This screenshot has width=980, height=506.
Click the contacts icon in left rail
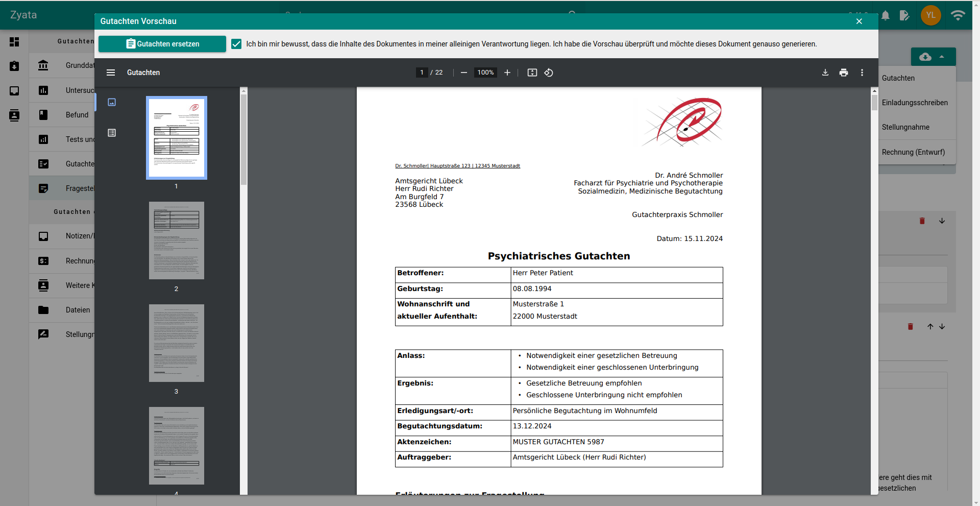14,115
